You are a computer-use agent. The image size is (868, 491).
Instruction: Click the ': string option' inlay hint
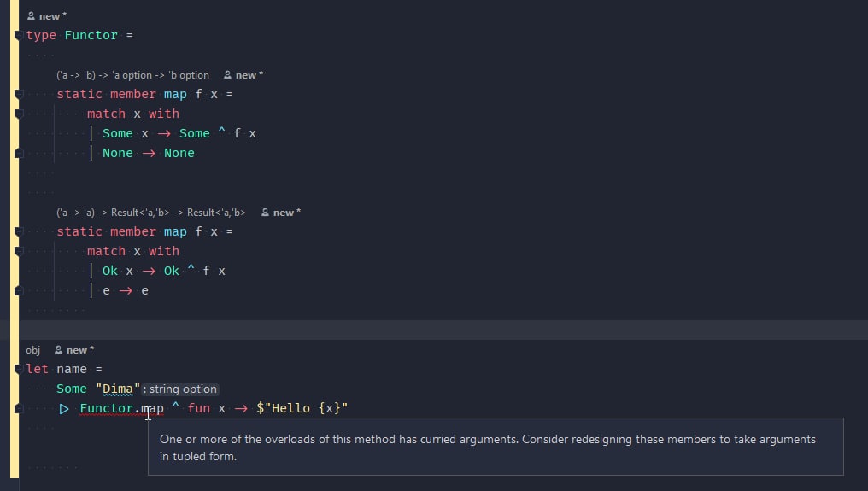click(180, 389)
